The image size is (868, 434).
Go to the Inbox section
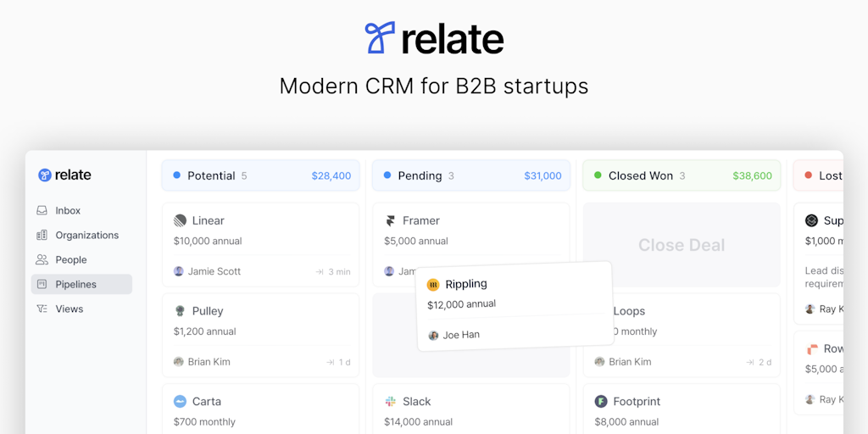pos(68,210)
